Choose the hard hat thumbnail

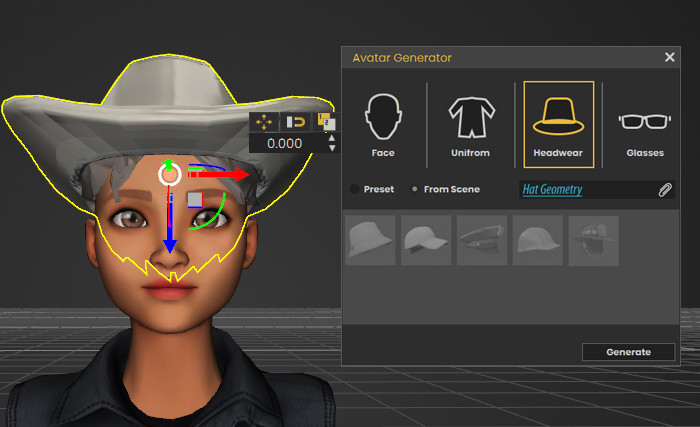tap(538, 240)
